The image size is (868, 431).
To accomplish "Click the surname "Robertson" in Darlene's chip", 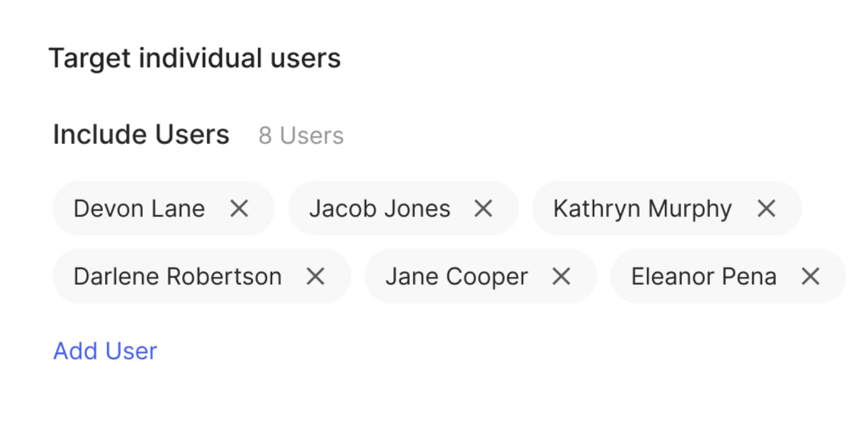I will coord(224,277).
